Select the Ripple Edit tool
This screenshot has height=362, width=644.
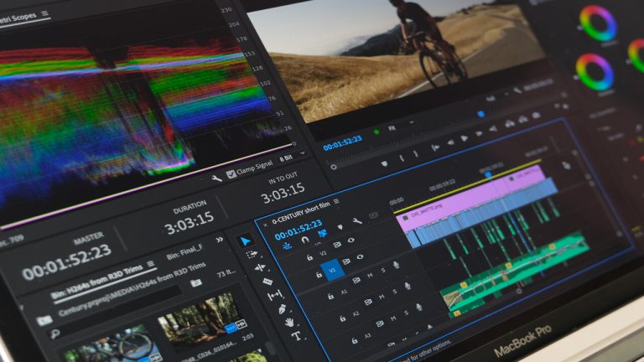pos(259,267)
